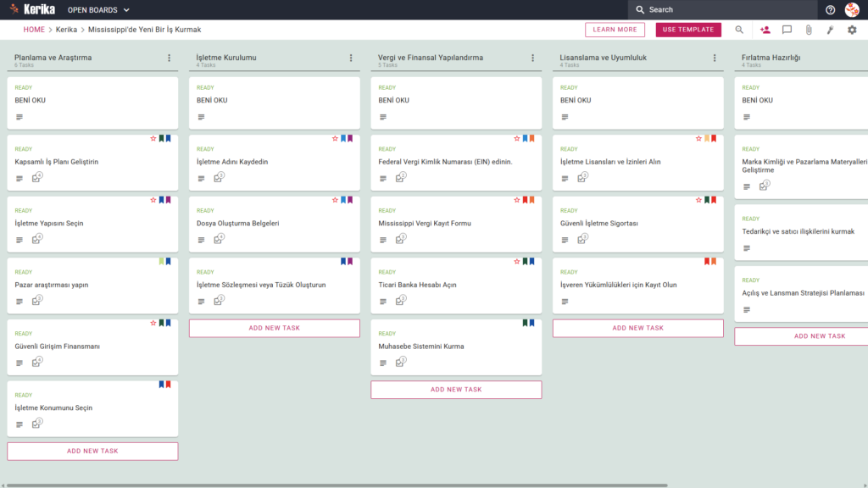This screenshot has width=868, height=488.
Task: Add new task in Planlama ve Araştırma
Action: pyautogui.click(x=92, y=451)
